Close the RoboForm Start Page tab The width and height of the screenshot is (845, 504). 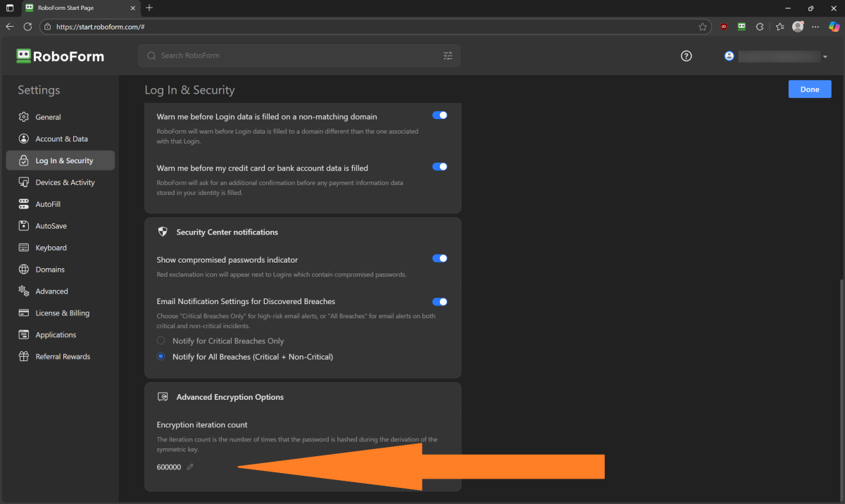pyautogui.click(x=133, y=8)
